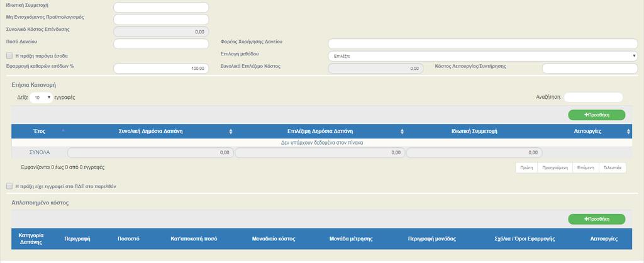Click the Ετήσια Κατανομή section title
This screenshot has width=644, height=263.
[x=34, y=85]
